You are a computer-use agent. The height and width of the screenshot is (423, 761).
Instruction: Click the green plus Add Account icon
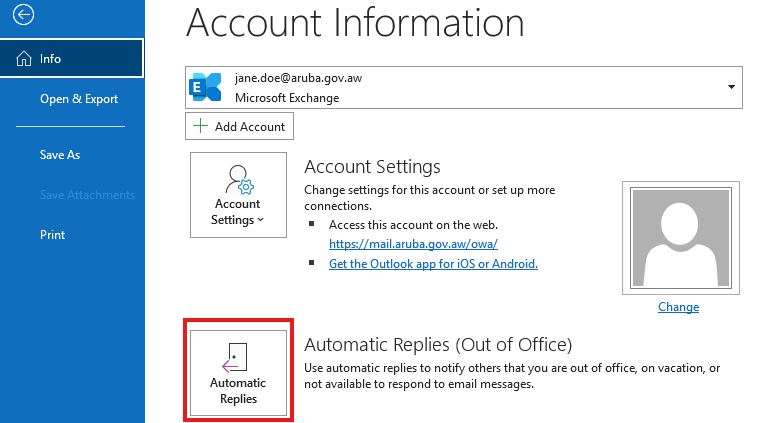point(201,126)
